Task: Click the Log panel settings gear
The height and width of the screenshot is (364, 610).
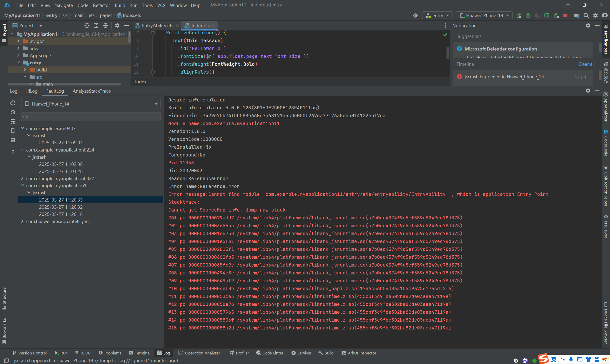Action: [x=588, y=91]
